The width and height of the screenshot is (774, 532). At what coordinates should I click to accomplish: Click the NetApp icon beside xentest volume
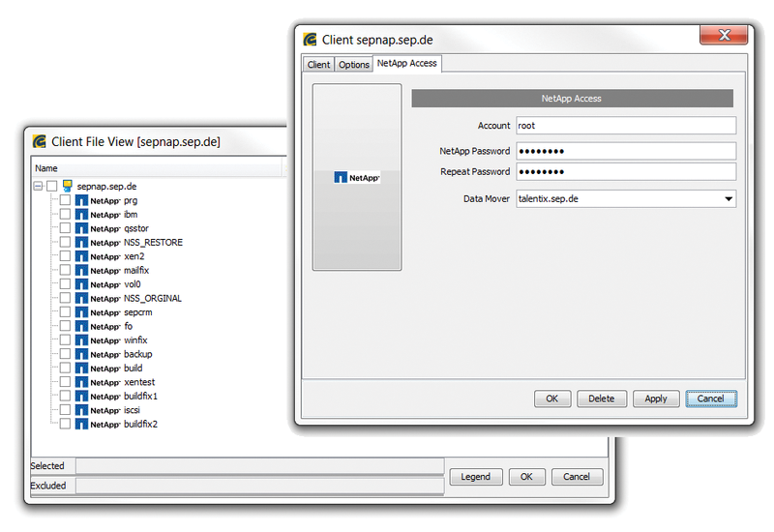pos(81,382)
